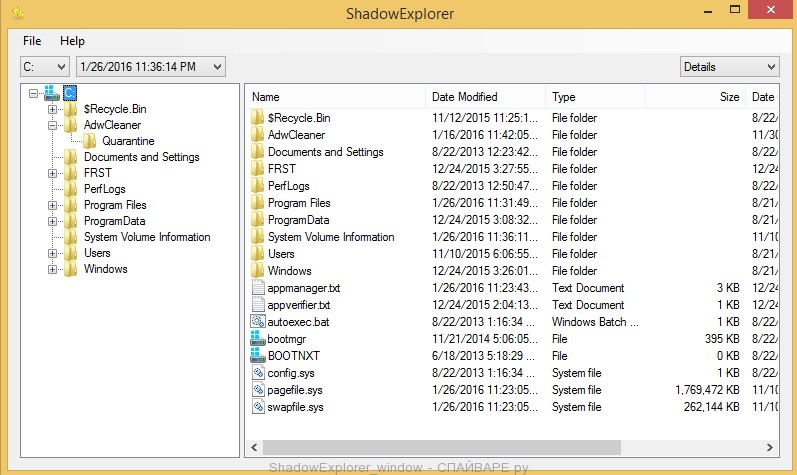Select Documents and Settings name in file list
This screenshot has height=475, width=797.
[326, 152]
